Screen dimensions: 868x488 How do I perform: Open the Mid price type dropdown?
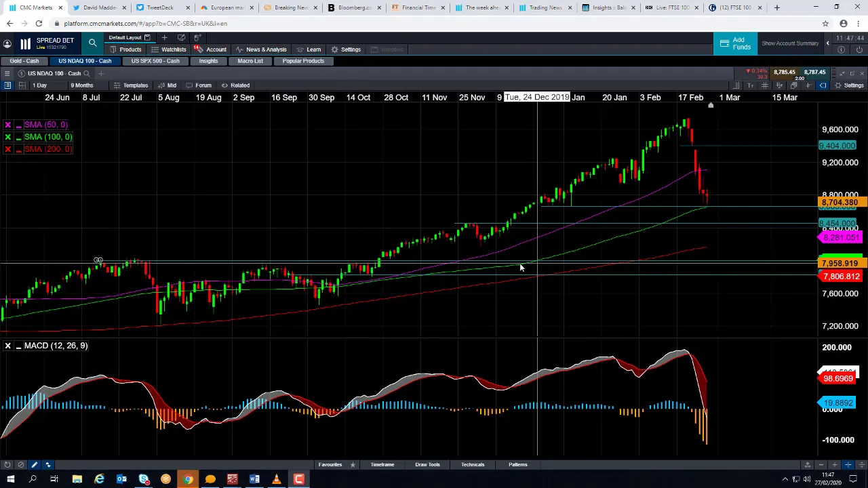167,85
